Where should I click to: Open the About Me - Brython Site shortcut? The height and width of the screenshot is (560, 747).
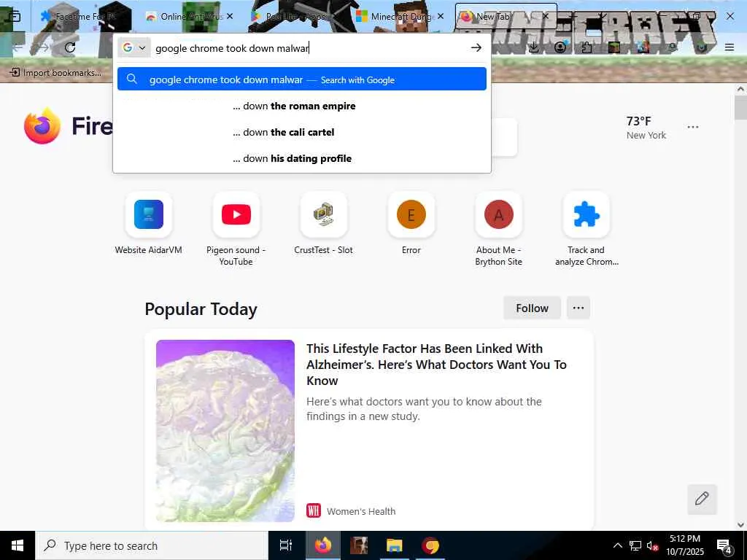[499, 214]
